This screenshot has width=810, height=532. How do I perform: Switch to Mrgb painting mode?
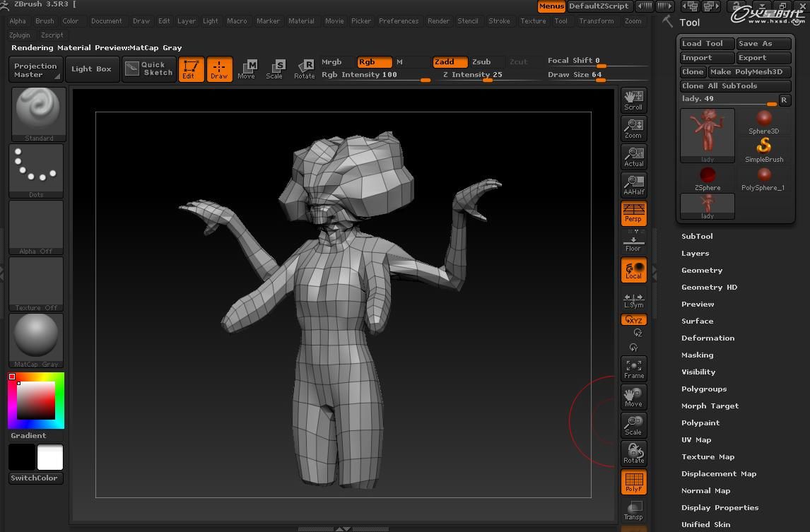(333, 61)
